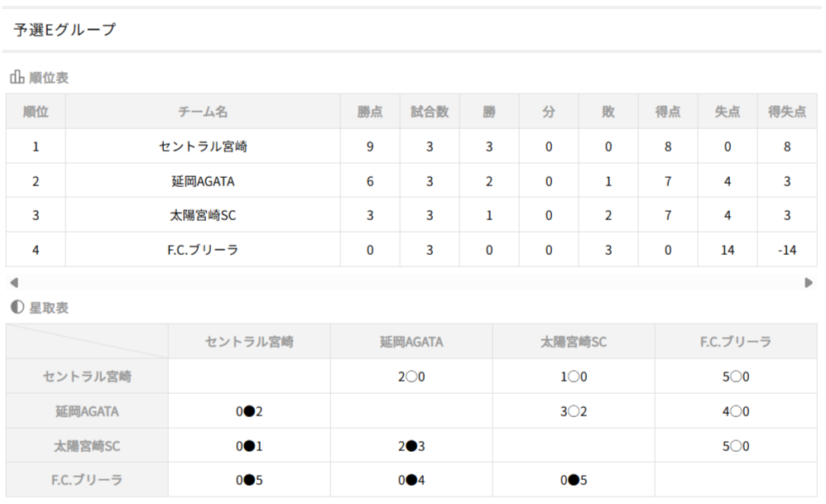Click 太陽宮崎SC in the standings table
The height and width of the screenshot is (504, 826).
point(203,215)
